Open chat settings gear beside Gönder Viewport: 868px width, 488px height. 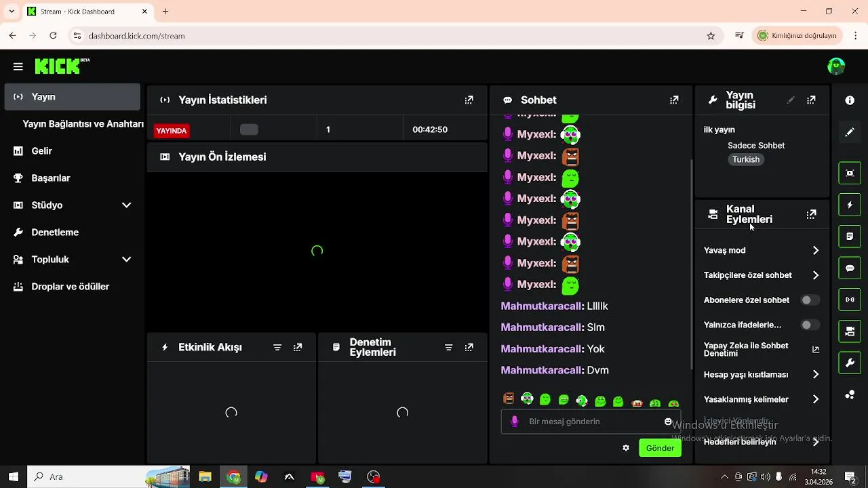pyautogui.click(x=626, y=448)
